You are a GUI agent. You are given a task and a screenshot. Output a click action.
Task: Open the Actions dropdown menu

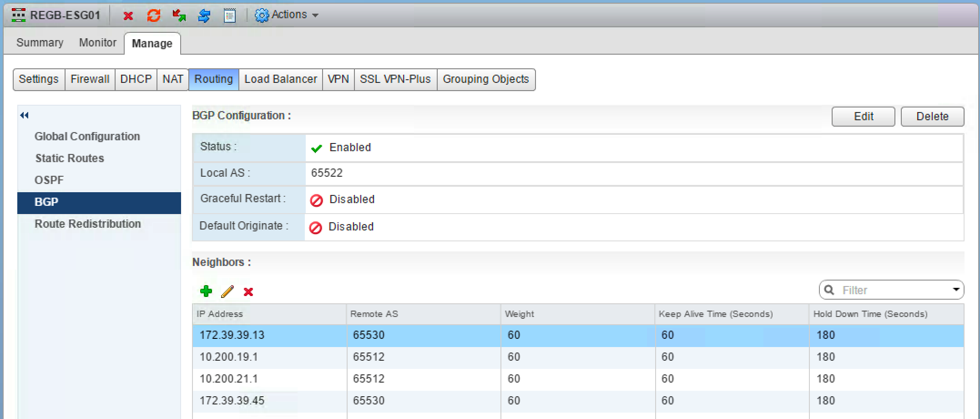coord(287,15)
